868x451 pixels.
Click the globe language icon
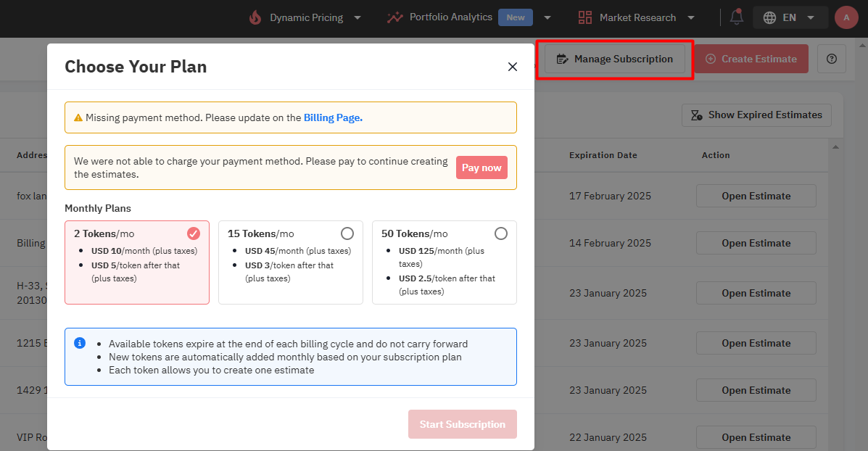click(769, 17)
